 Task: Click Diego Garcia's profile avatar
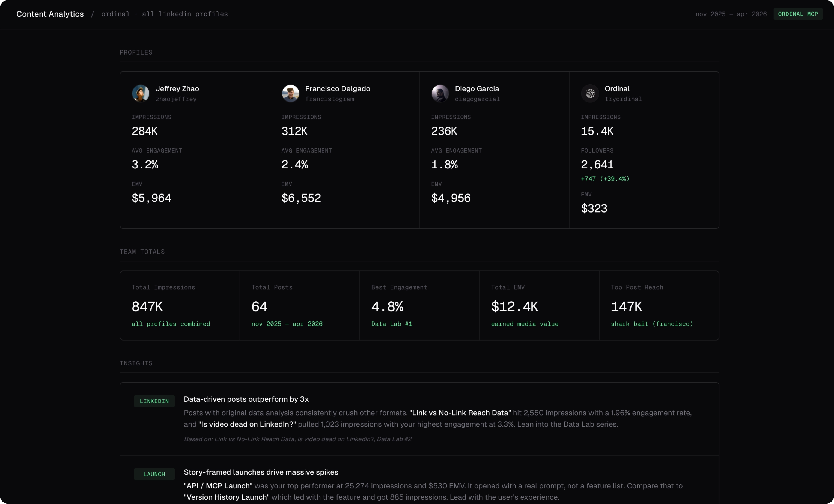[x=440, y=93]
